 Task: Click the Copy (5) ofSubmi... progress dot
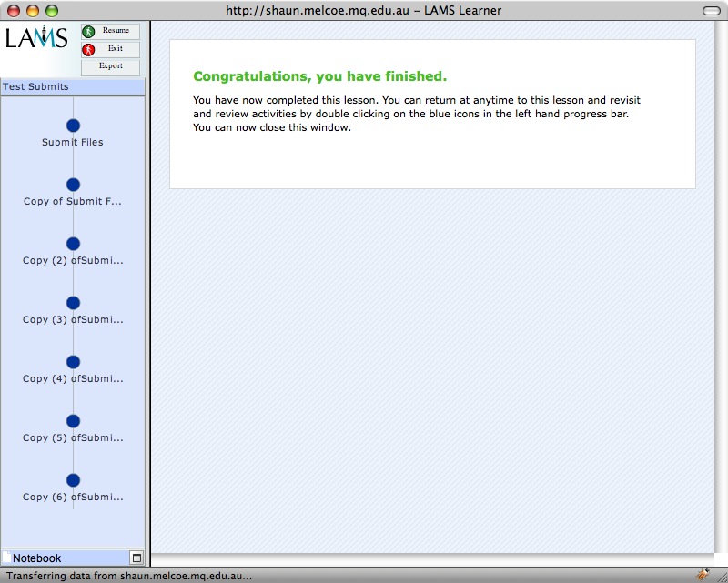click(73, 421)
